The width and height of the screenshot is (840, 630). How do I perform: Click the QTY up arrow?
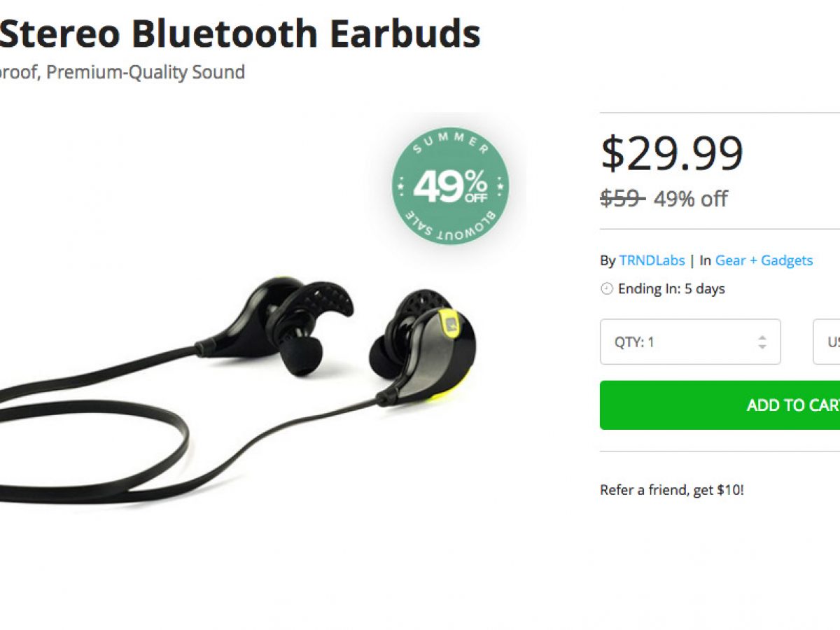762,337
